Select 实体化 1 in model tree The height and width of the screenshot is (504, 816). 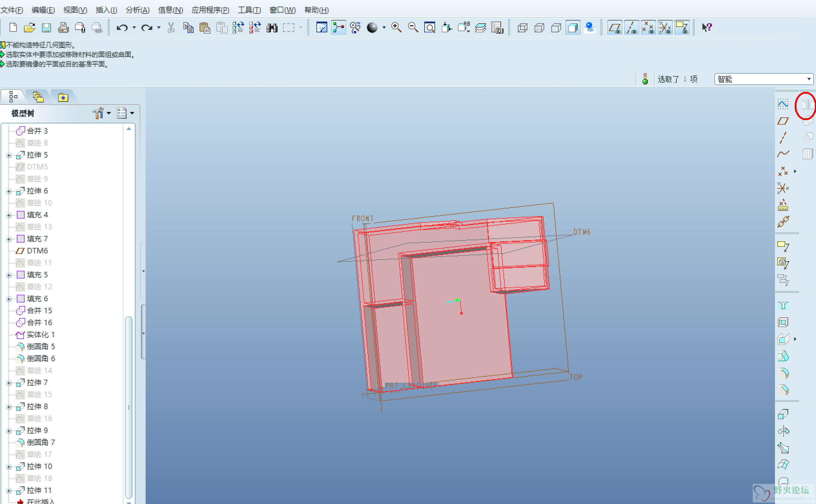[40, 335]
